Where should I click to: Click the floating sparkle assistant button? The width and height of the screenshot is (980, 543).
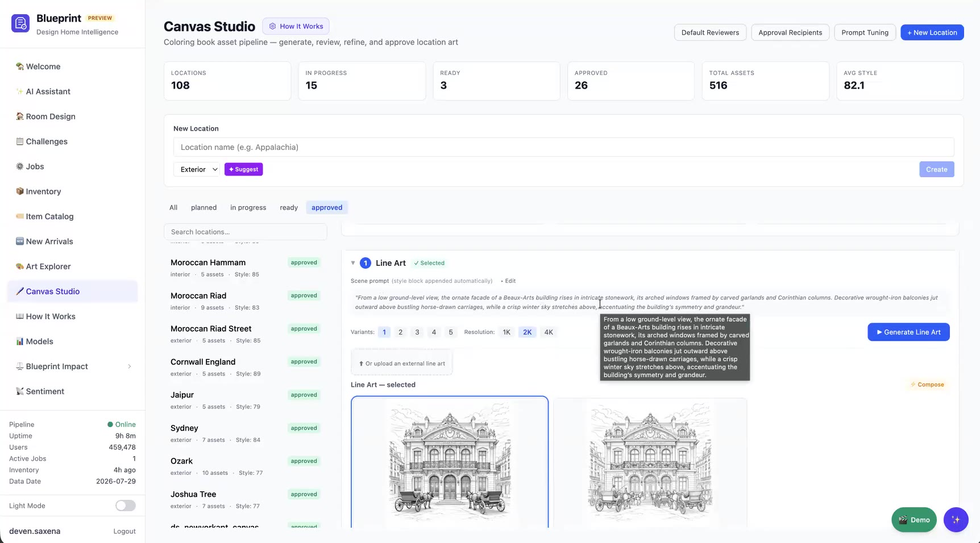956,520
